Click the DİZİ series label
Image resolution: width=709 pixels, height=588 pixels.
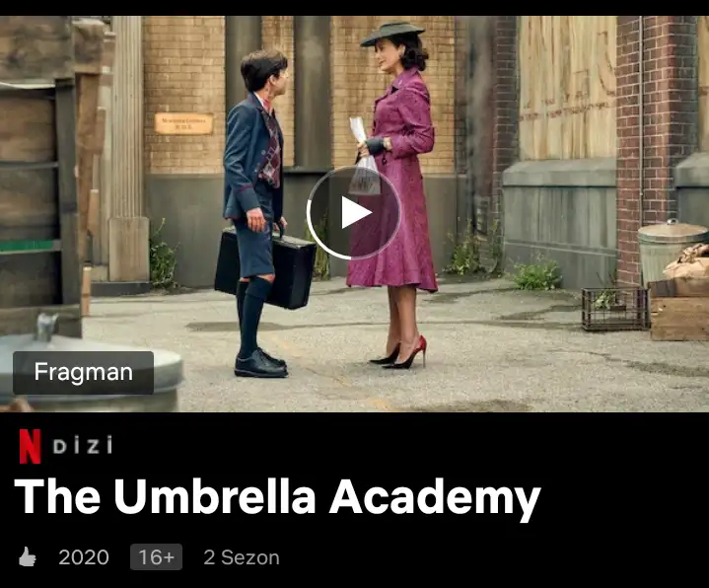82,446
